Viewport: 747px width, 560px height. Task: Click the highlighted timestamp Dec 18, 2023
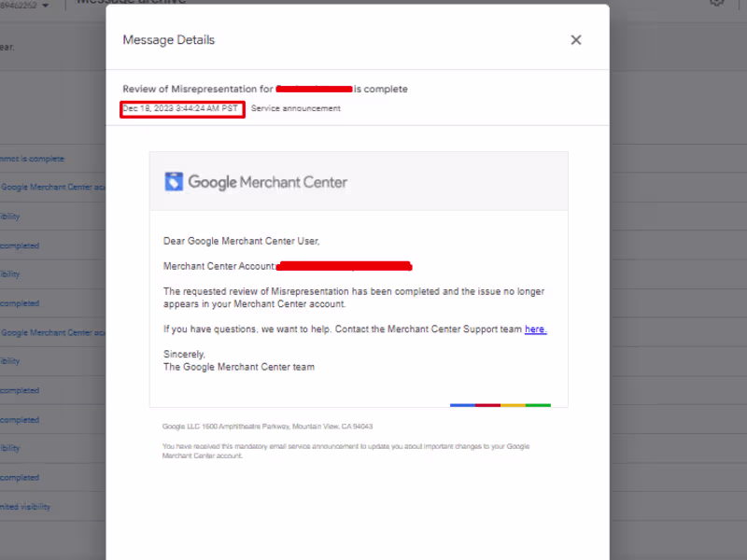(x=181, y=107)
